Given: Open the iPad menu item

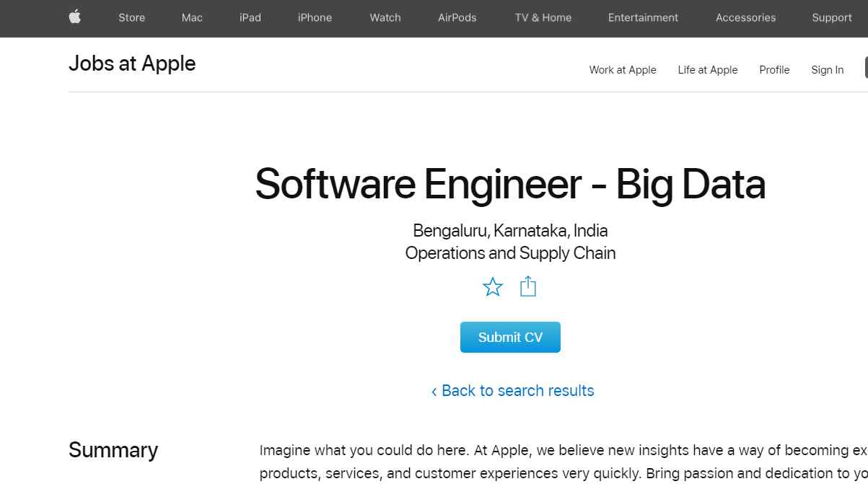Looking at the screenshot, I should coord(250,17).
